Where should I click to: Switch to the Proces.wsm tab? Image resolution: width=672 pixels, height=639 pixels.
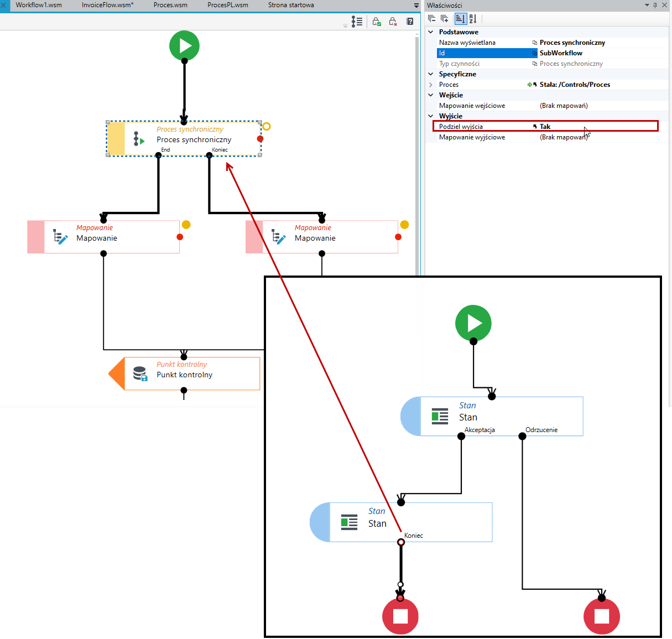click(170, 5)
